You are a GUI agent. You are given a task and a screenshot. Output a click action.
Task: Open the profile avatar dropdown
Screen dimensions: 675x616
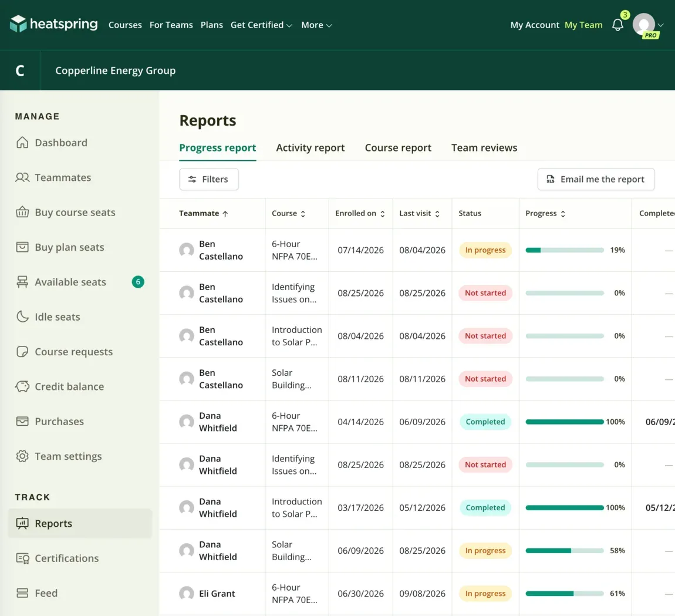(x=648, y=25)
